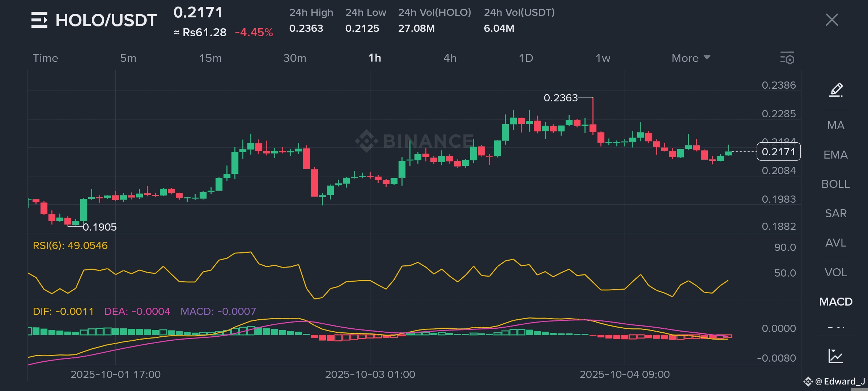This screenshot has height=391, width=868.
Task: Click the HOLO/USDT pair title
Action: click(106, 20)
